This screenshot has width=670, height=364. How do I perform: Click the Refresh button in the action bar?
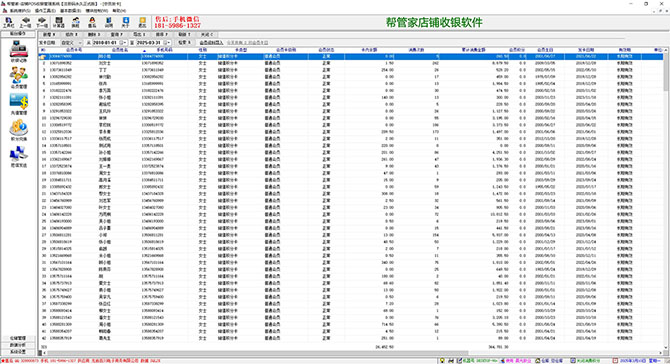[x=184, y=35]
